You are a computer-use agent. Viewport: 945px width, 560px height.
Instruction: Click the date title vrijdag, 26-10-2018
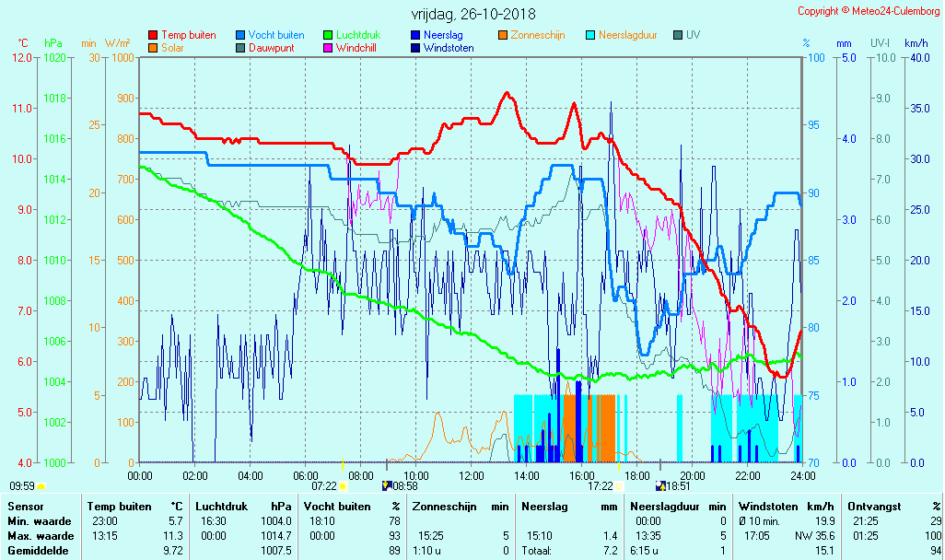(x=472, y=15)
